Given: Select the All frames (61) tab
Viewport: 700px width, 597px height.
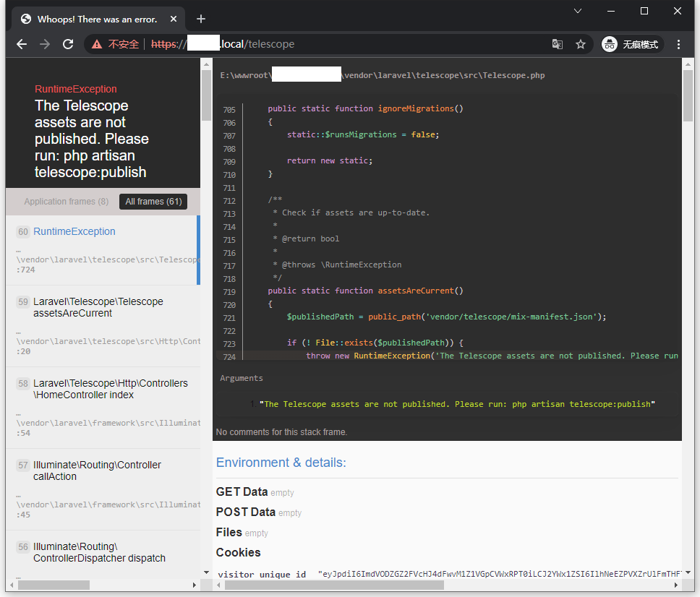Looking at the screenshot, I should pyautogui.click(x=153, y=202).
